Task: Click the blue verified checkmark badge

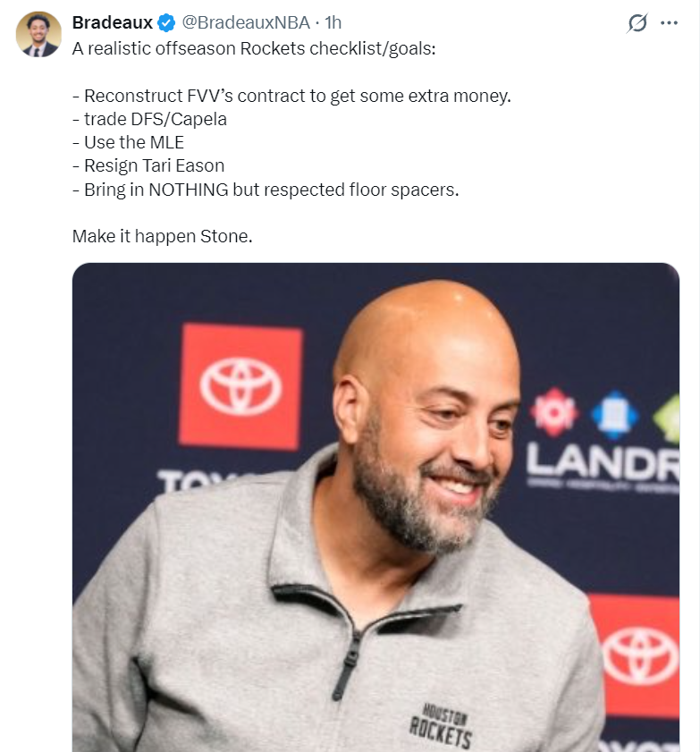Action: (166, 22)
